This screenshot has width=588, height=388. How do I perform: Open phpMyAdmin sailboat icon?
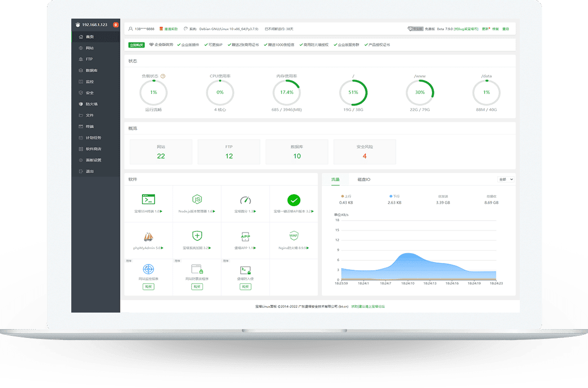[149, 237]
